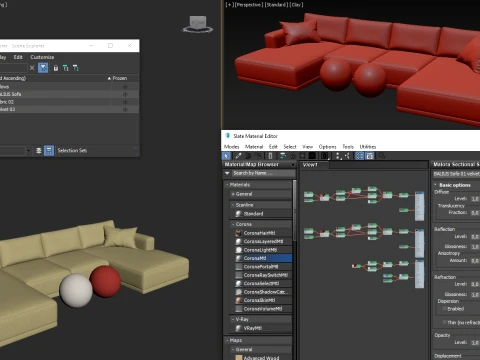The height and width of the screenshot is (360, 480).
Task: Click Material/Map Browser vertical scrollbar
Action: tap(294, 210)
